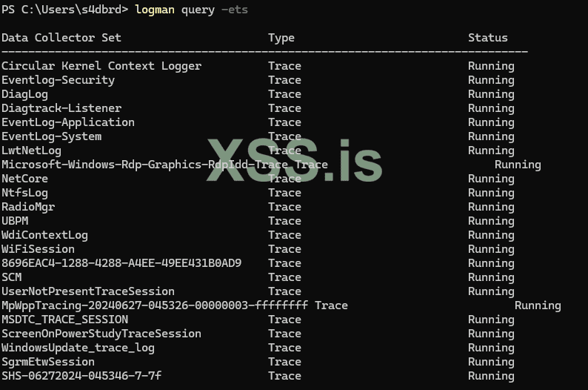Click the 'EventLog-Application' row text
588x390 pixels.
[x=68, y=122]
